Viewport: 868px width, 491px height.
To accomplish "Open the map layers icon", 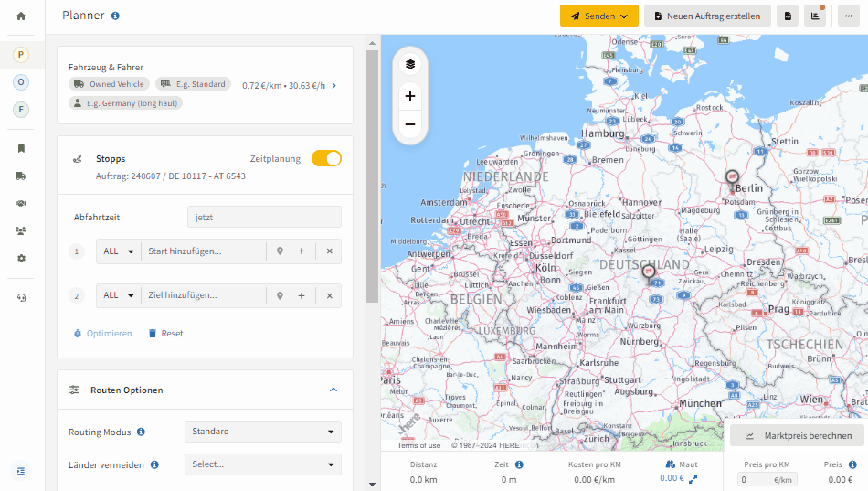I will tap(410, 64).
